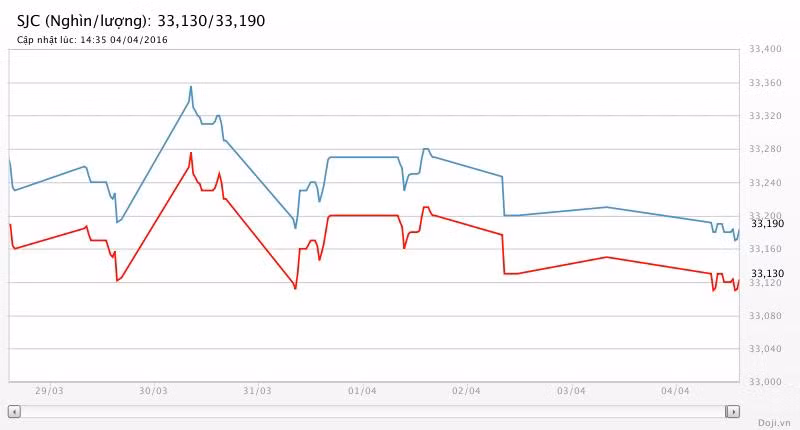
Task: Click the 02/04 date axis label
Action: pos(466,391)
